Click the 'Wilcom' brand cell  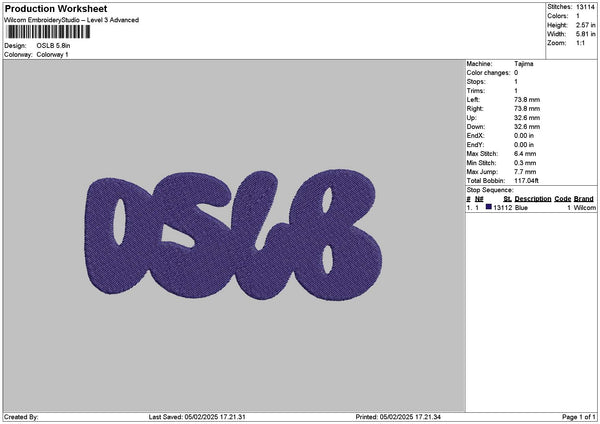(584, 208)
